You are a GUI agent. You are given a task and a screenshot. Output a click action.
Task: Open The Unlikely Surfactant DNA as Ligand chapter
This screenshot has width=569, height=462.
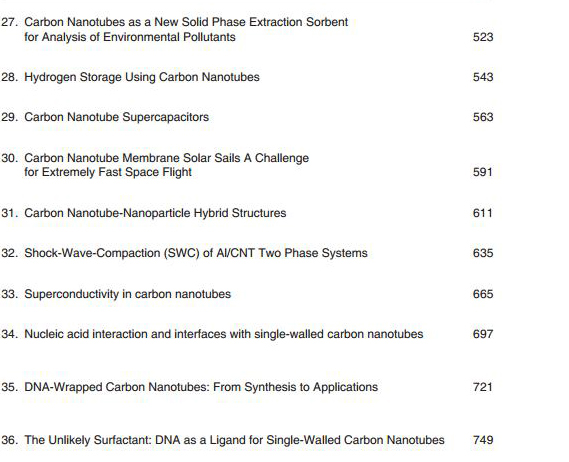point(234,440)
